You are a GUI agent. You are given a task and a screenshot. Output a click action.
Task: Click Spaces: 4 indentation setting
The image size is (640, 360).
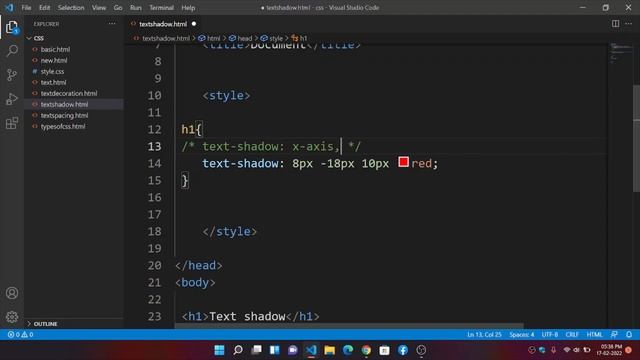522,334
